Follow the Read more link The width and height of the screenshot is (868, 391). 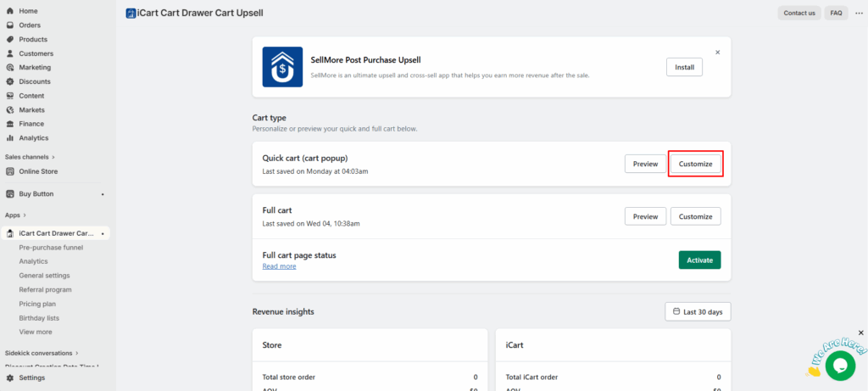[x=279, y=266]
